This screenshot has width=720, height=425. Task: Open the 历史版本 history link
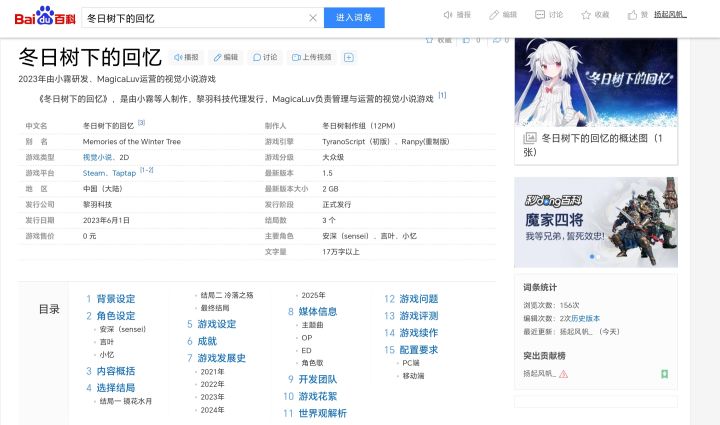[584, 318]
